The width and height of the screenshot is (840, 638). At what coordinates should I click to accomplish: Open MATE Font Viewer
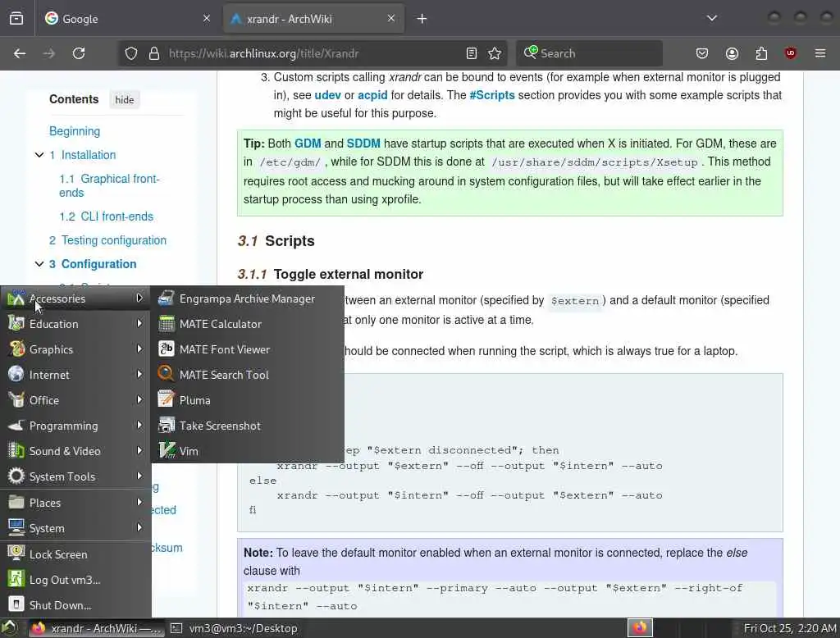pos(247,349)
